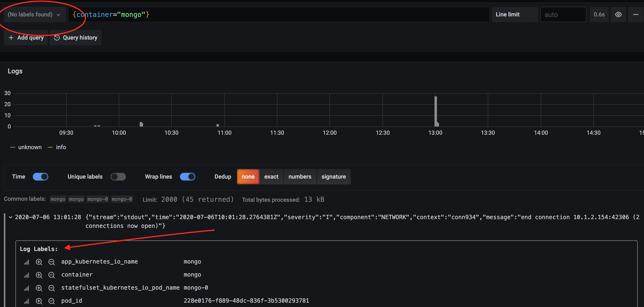644x307 pixels.
Task: Collapse the expanded log entry
Action: coord(11,217)
